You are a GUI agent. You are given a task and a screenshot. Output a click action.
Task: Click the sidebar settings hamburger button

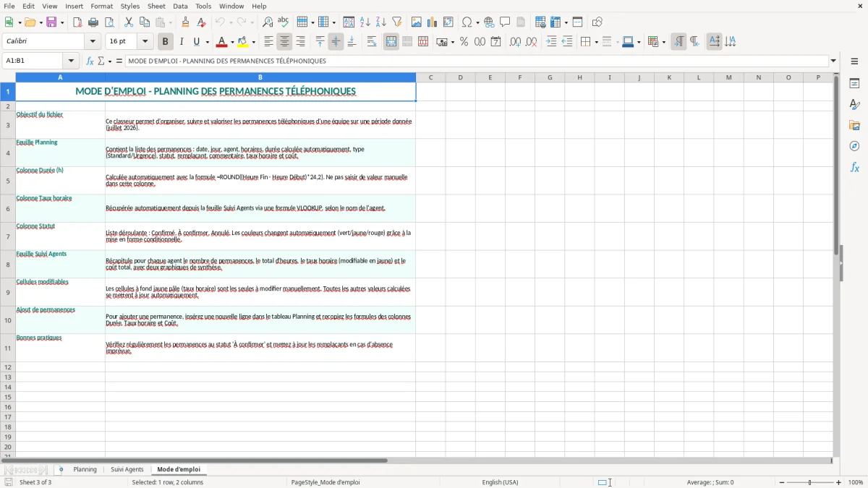(854, 62)
